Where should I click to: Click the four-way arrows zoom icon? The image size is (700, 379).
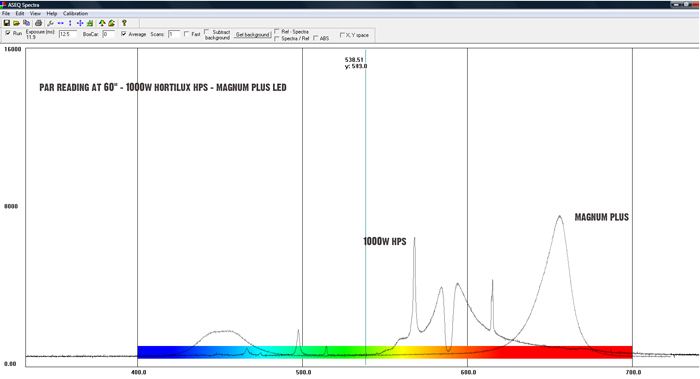click(x=80, y=23)
